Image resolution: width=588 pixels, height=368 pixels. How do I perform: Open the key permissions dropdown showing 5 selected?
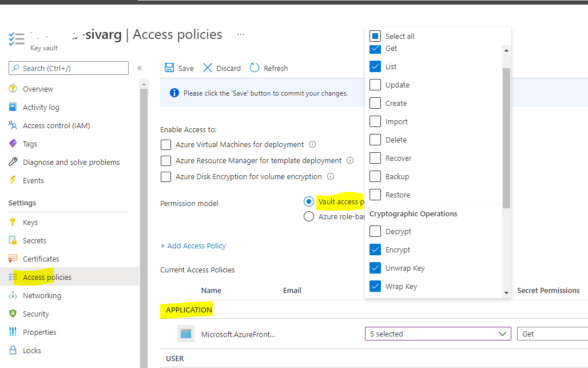pyautogui.click(x=438, y=334)
